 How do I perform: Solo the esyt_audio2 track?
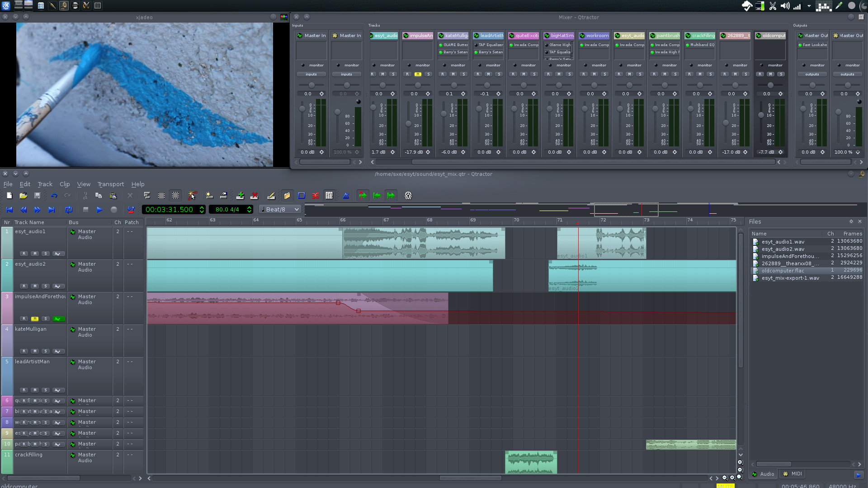[x=46, y=286]
